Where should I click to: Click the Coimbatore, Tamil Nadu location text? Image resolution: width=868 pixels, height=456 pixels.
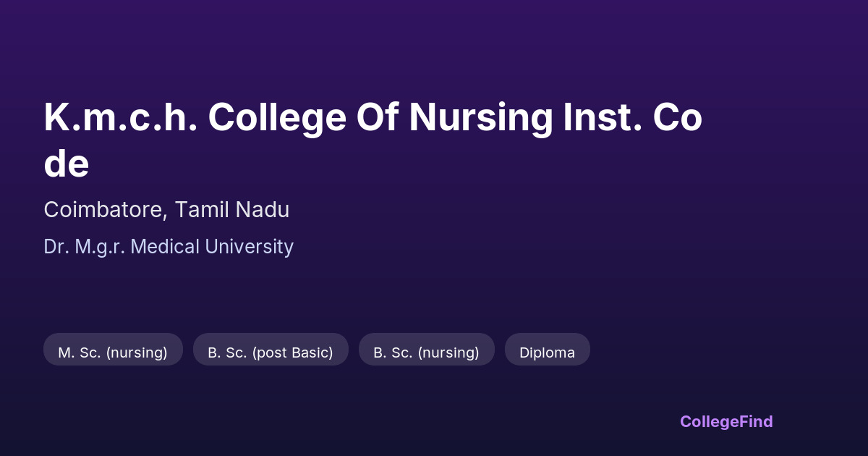tap(166, 210)
